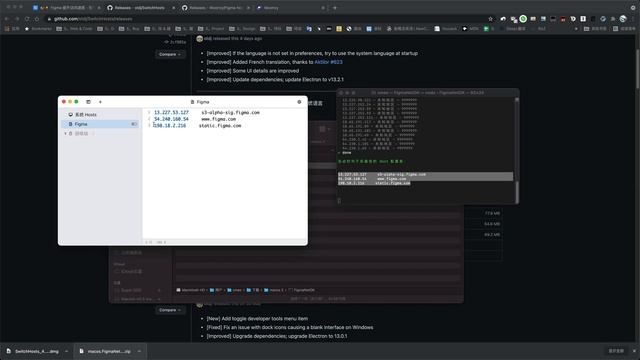Bookmark this page with the star icon
The width and height of the screenshot is (640, 360).
coord(490,19)
